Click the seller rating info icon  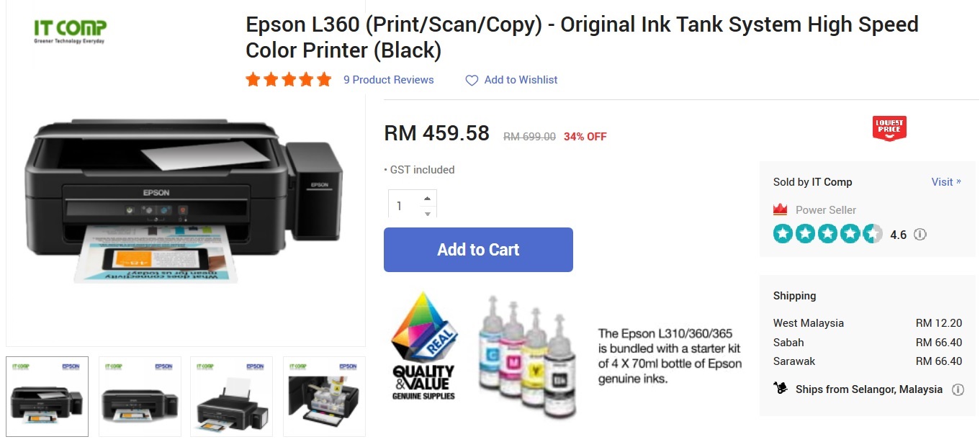tap(920, 235)
